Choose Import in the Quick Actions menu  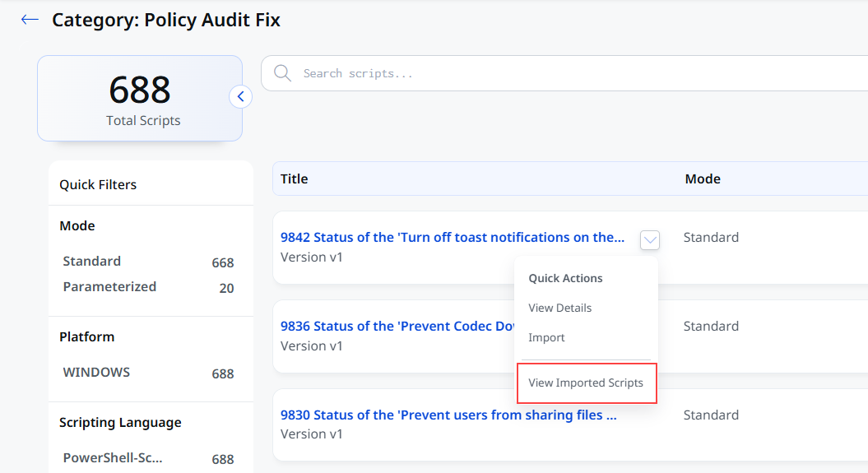click(546, 337)
